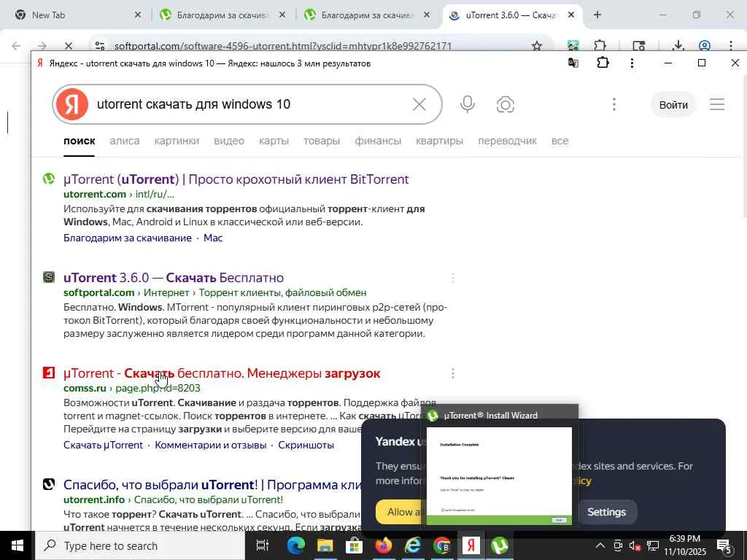
Task: Switch to uTorrent 3.6.0 Chrome tab
Action: pos(511,15)
